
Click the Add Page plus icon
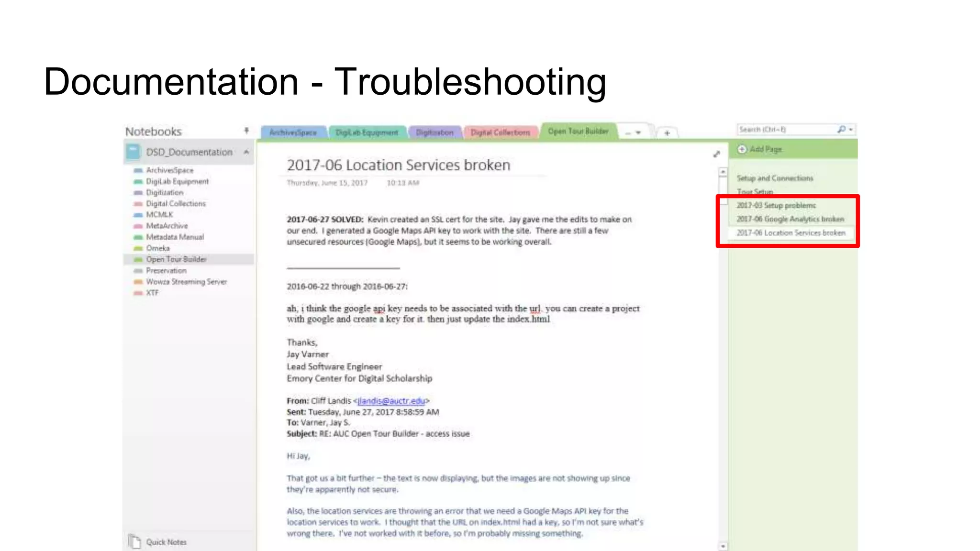click(x=742, y=149)
